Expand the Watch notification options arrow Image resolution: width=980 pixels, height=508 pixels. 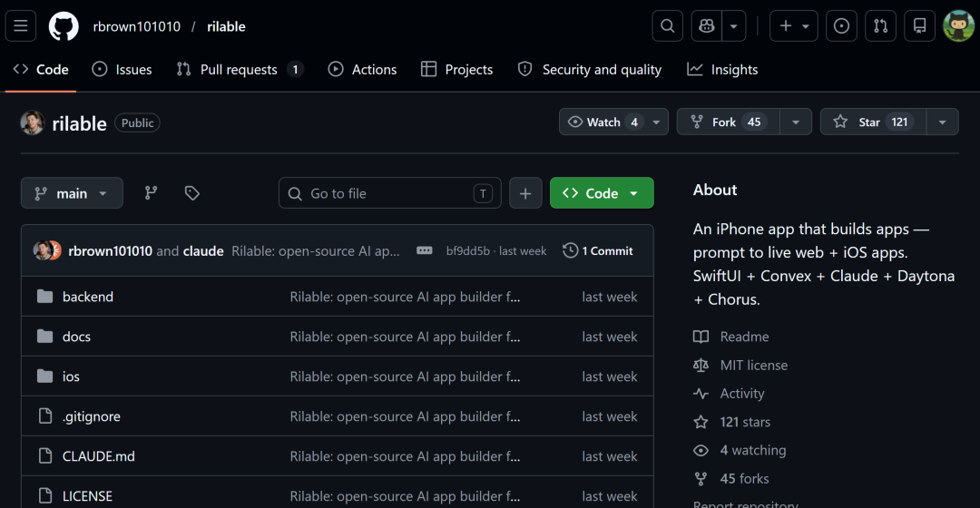pyautogui.click(x=656, y=122)
